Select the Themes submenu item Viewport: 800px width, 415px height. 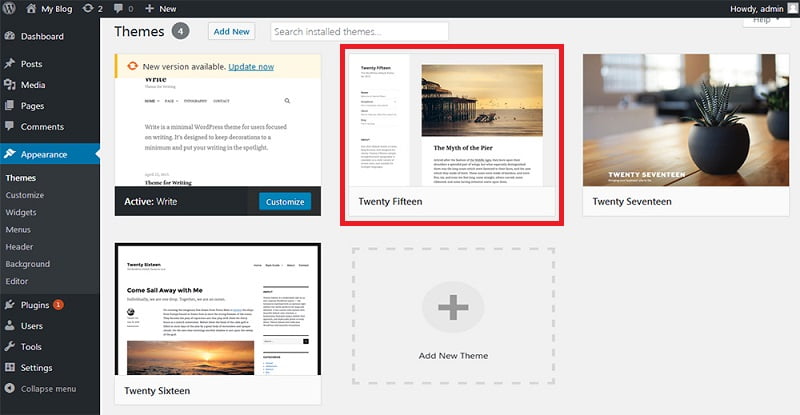[x=21, y=178]
